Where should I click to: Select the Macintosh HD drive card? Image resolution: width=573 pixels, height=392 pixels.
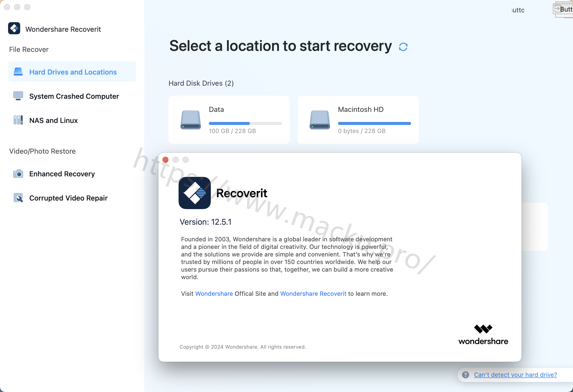coord(358,120)
